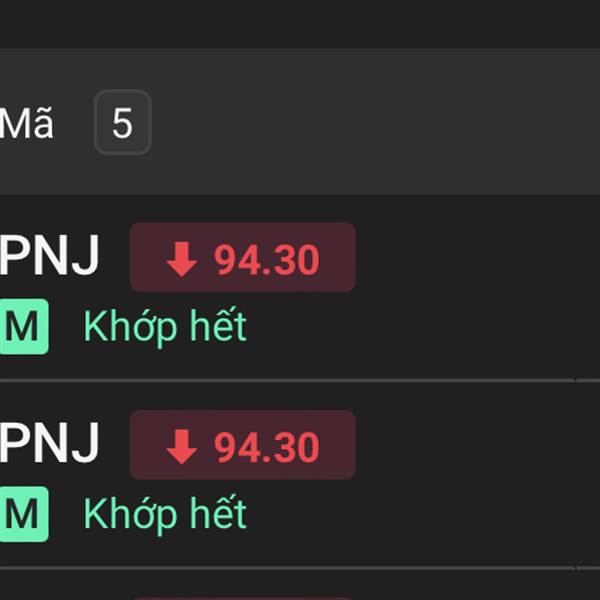Viewport: 600px width, 600px height.
Task: Click the divider line below second PNJ order
Action: 300,568
